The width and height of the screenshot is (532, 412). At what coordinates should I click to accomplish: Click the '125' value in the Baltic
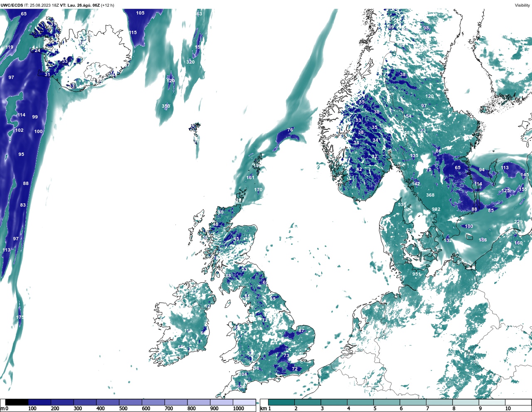click(x=505, y=190)
